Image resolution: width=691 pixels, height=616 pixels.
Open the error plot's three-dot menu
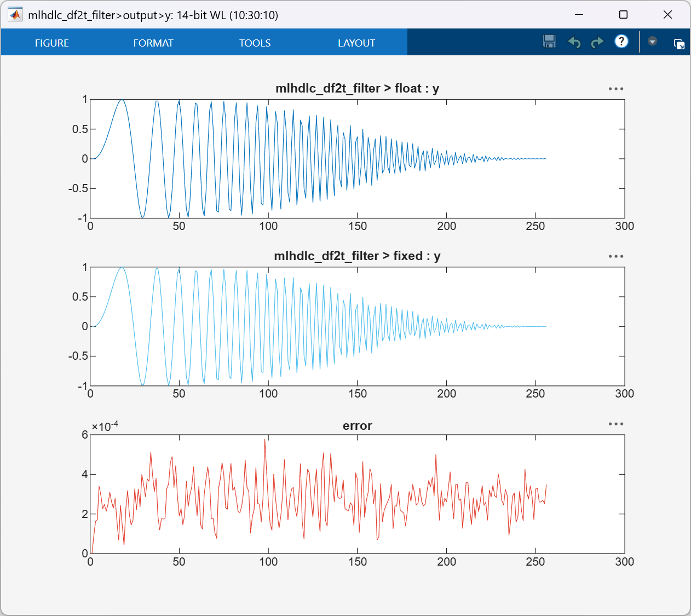tap(616, 424)
